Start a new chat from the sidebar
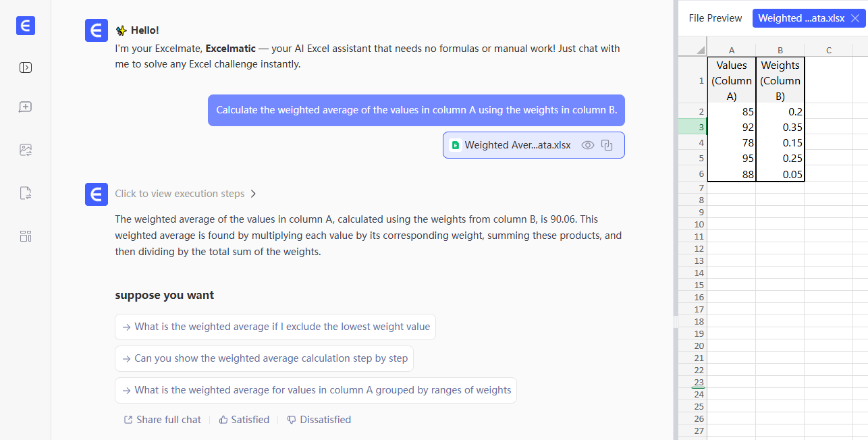The width and height of the screenshot is (868, 440). coord(26,107)
